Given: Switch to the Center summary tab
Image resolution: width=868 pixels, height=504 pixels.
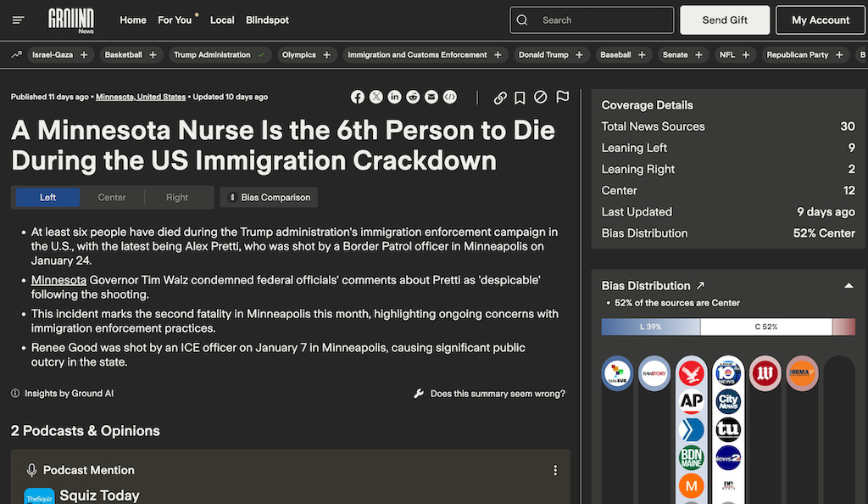Looking at the screenshot, I should click(x=112, y=197).
